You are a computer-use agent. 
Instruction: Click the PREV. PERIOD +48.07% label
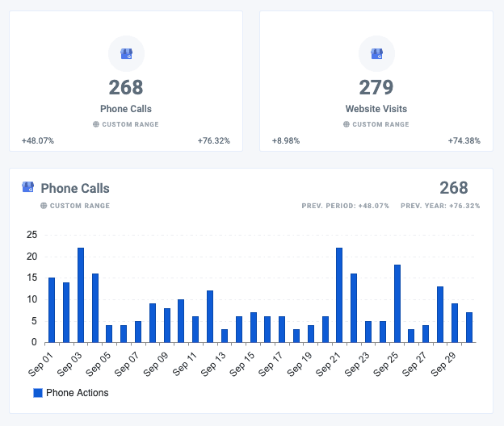pyautogui.click(x=345, y=206)
